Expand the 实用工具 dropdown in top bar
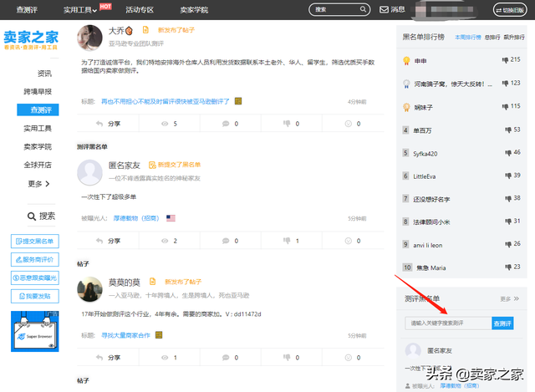Viewport: 535px width, 392px height. (80, 10)
